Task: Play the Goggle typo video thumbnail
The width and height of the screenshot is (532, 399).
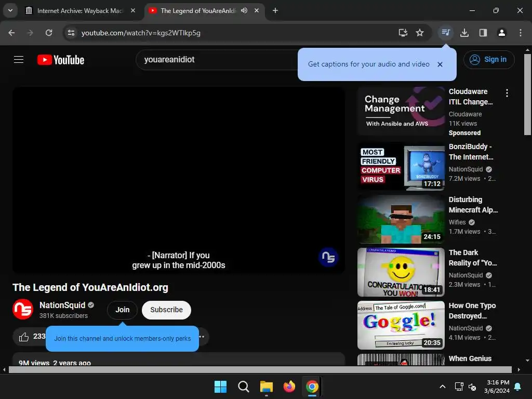Action: click(x=401, y=325)
